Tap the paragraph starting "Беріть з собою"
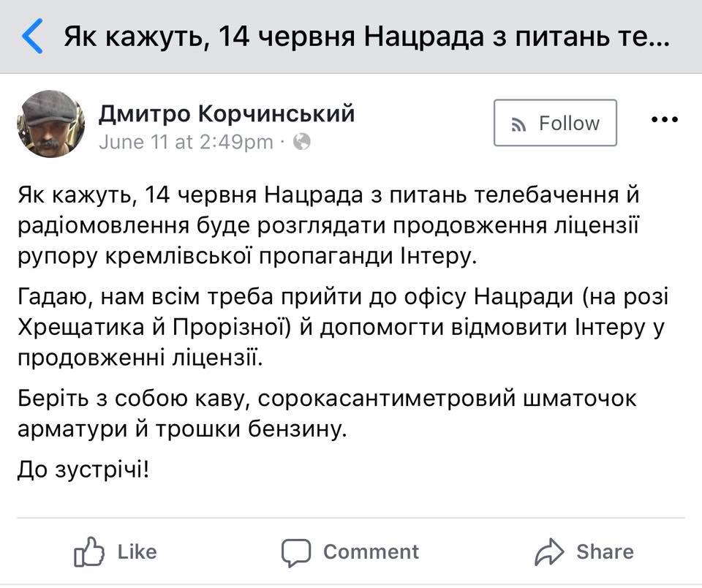The height and width of the screenshot is (588, 702). click(x=326, y=414)
